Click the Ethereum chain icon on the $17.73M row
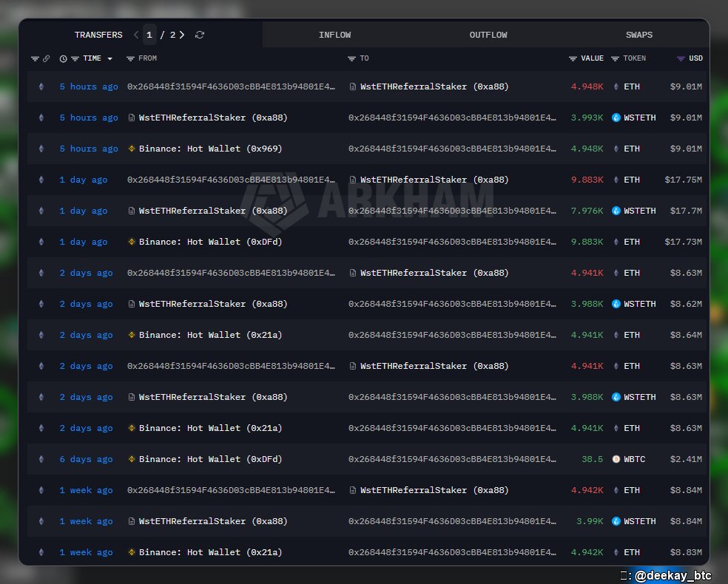The height and width of the screenshot is (584, 728). pos(41,242)
